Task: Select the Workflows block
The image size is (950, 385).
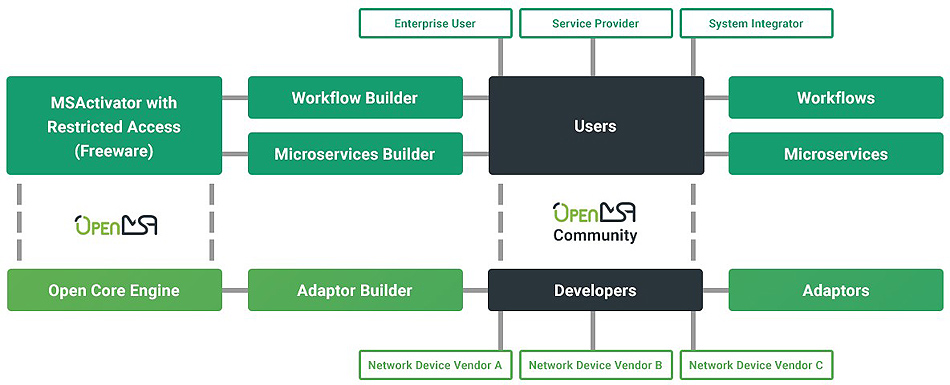Action: click(x=836, y=98)
